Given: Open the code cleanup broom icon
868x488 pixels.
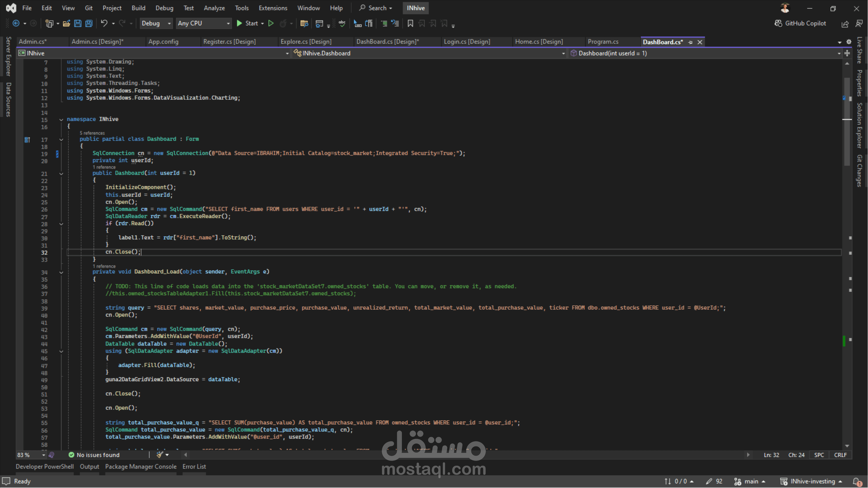Looking at the screenshot, I should (160, 455).
